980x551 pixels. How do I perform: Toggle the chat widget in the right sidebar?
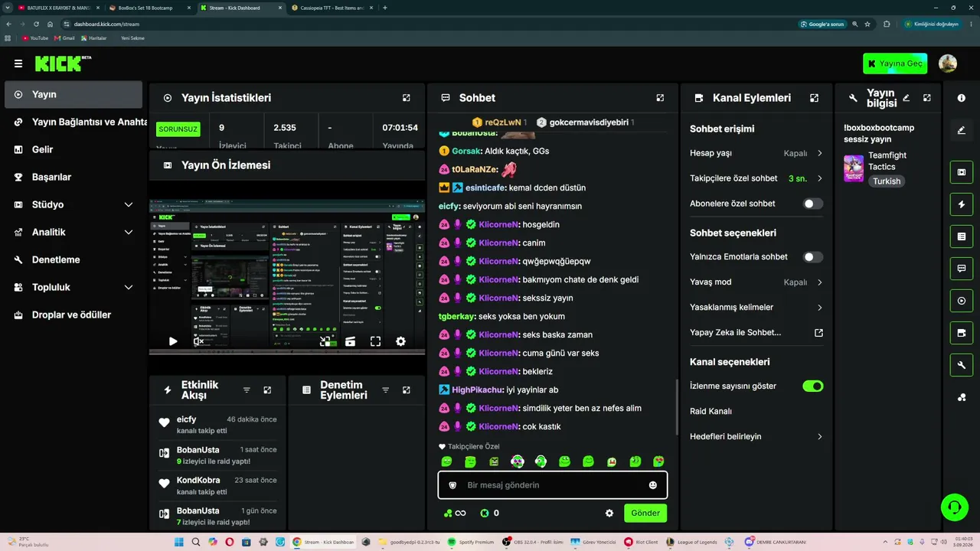(962, 269)
